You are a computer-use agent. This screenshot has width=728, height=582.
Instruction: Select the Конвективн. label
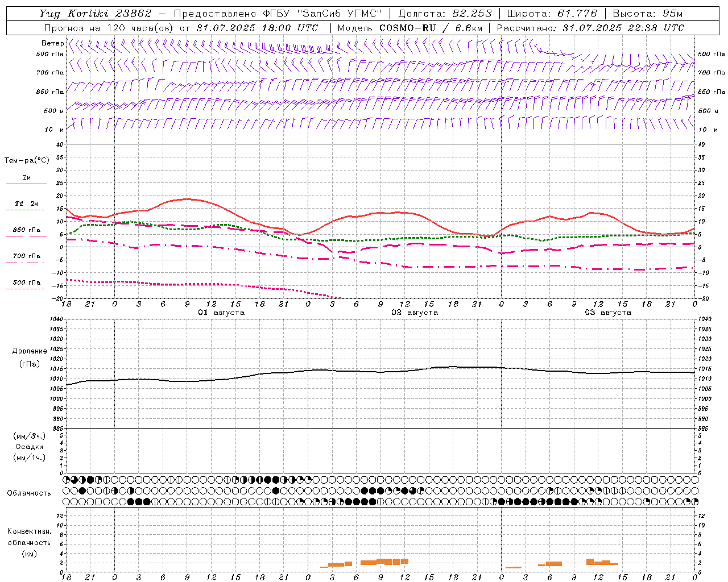coord(29,531)
